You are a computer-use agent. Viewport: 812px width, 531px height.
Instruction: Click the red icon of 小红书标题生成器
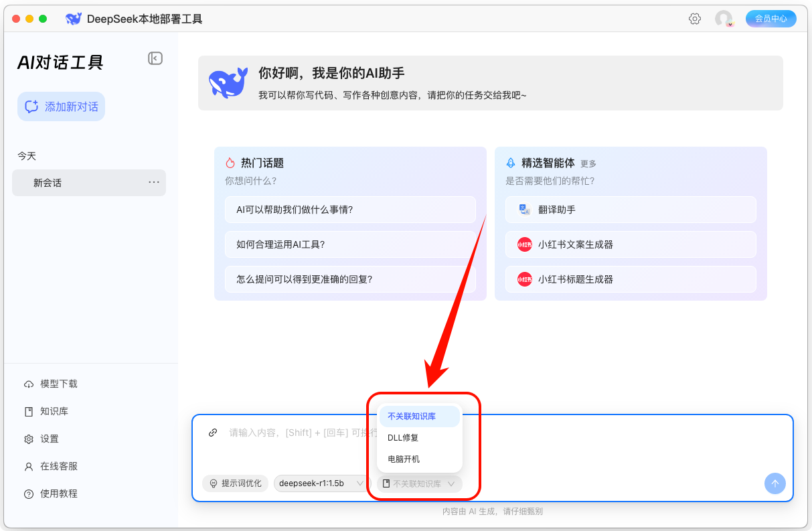tap(525, 279)
